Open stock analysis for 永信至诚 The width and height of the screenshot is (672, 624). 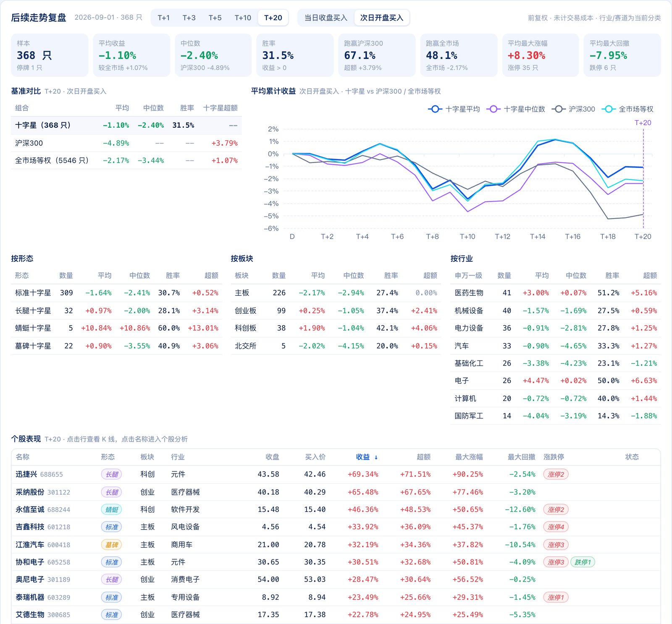pos(30,509)
